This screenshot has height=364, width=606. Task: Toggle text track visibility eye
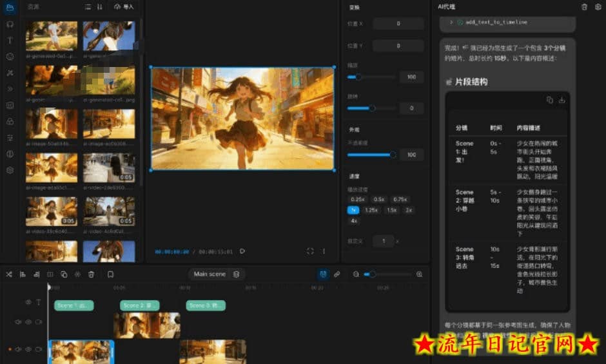[28, 302]
